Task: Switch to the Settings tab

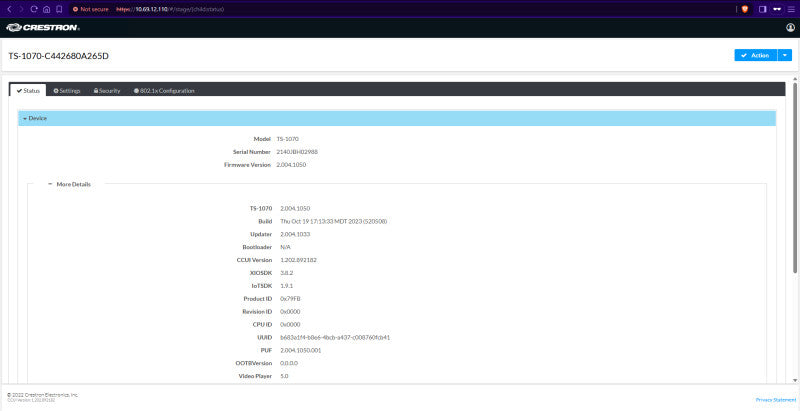Action: 67,91
